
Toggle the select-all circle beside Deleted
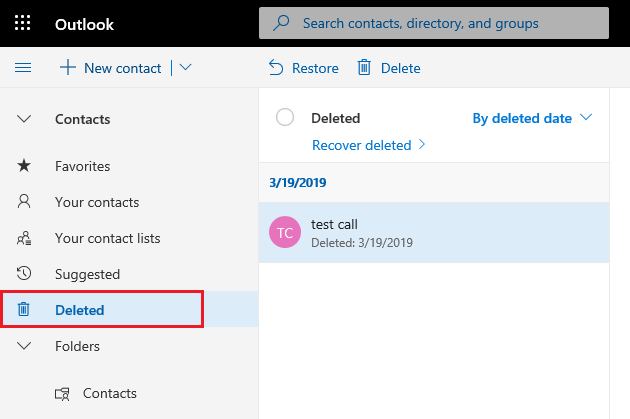pyautogui.click(x=285, y=118)
